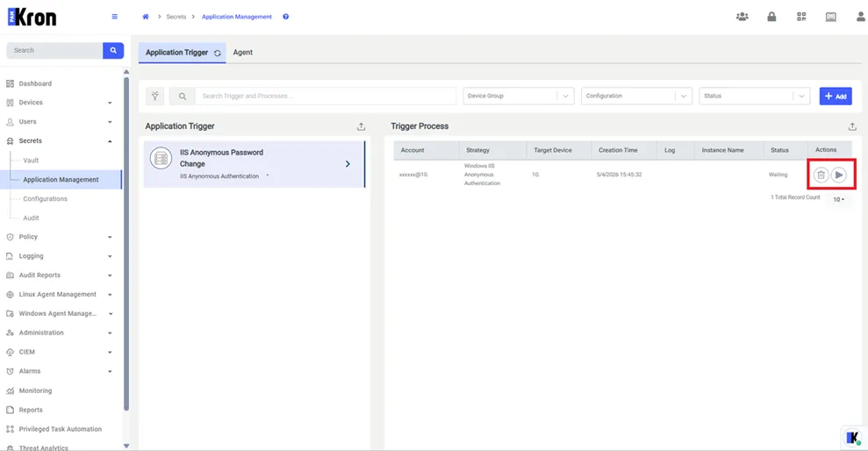
Task: Click the blue Add button
Action: click(836, 97)
